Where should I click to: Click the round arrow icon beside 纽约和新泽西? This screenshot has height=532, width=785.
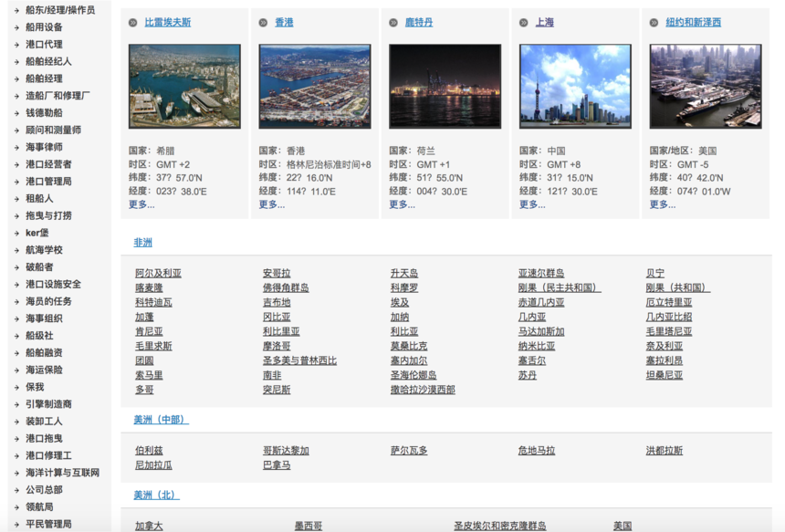654,23
